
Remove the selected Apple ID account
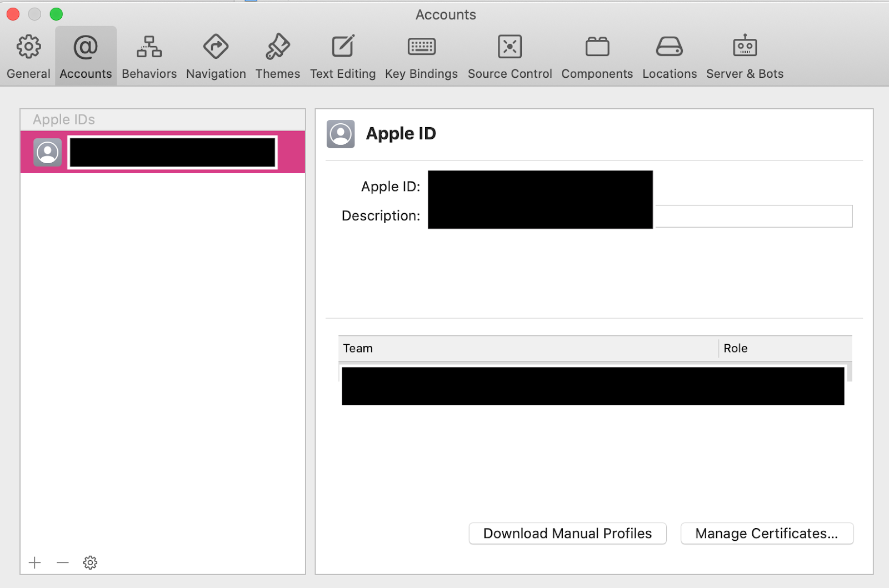point(62,562)
